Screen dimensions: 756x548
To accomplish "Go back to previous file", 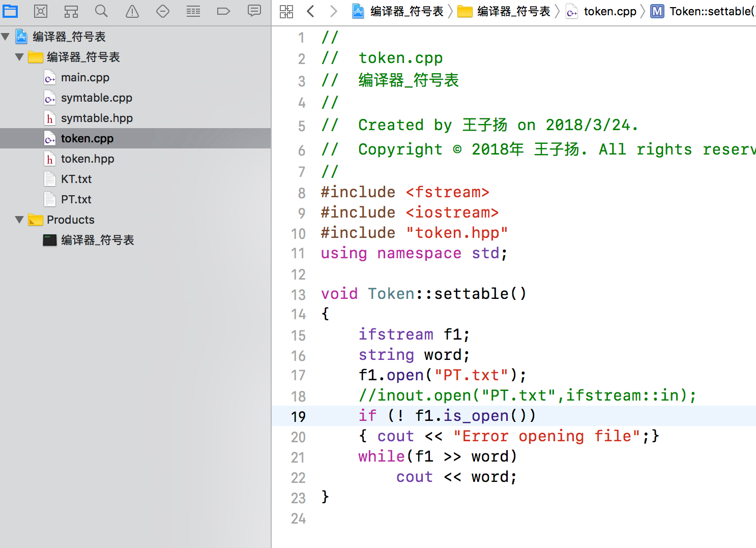I will [310, 11].
